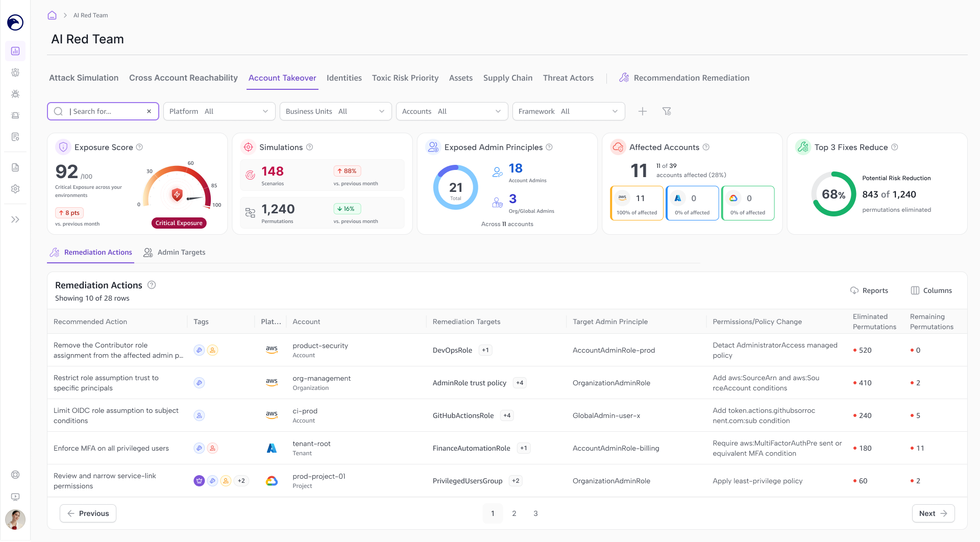Image resolution: width=980 pixels, height=542 pixels.
Task: Open Recommendation Remediation tab
Action: click(684, 78)
